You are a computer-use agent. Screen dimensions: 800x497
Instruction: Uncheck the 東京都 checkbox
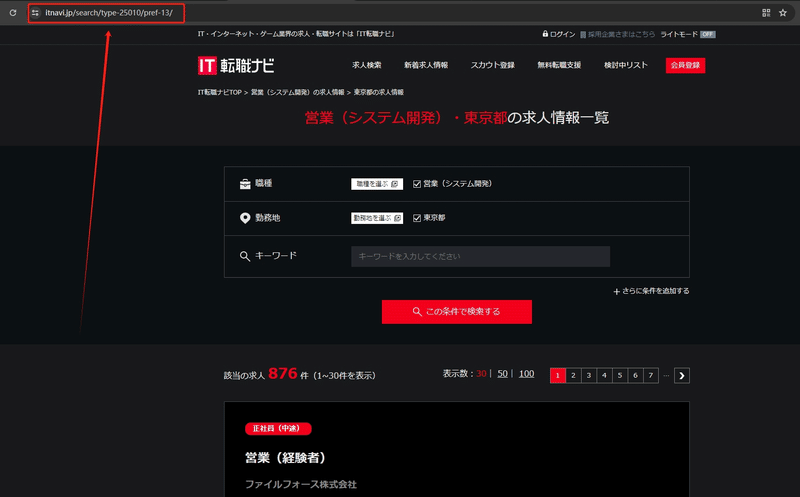coord(417,218)
